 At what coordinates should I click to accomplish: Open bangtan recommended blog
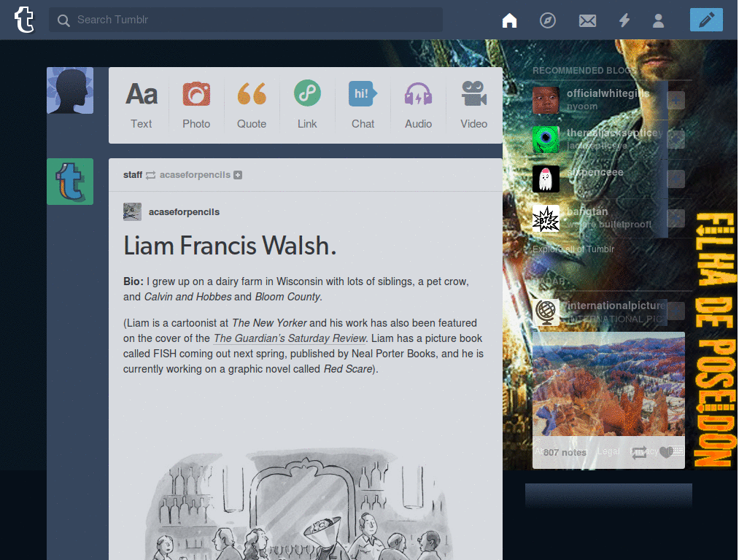coord(587,211)
